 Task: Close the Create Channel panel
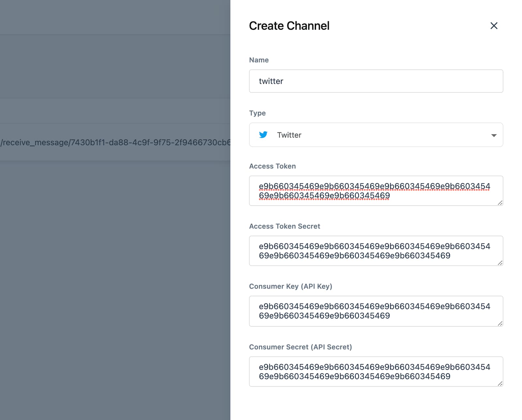(x=494, y=26)
